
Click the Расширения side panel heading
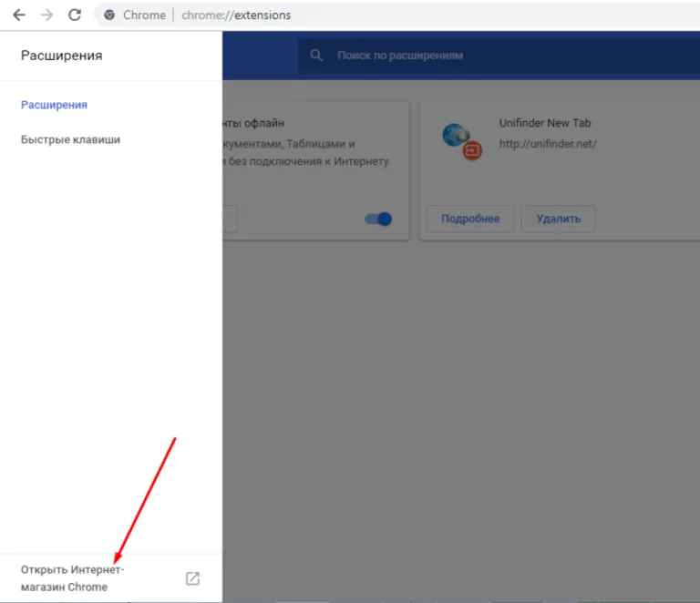pos(62,56)
